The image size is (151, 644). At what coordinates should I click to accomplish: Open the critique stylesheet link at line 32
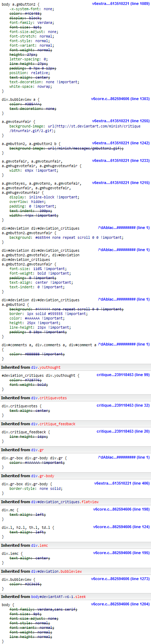tap(123, 406)
